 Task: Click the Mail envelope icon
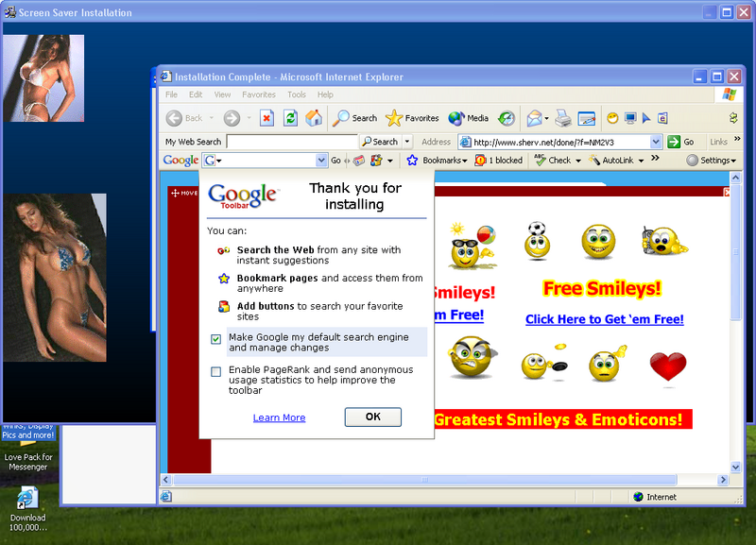(534, 118)
